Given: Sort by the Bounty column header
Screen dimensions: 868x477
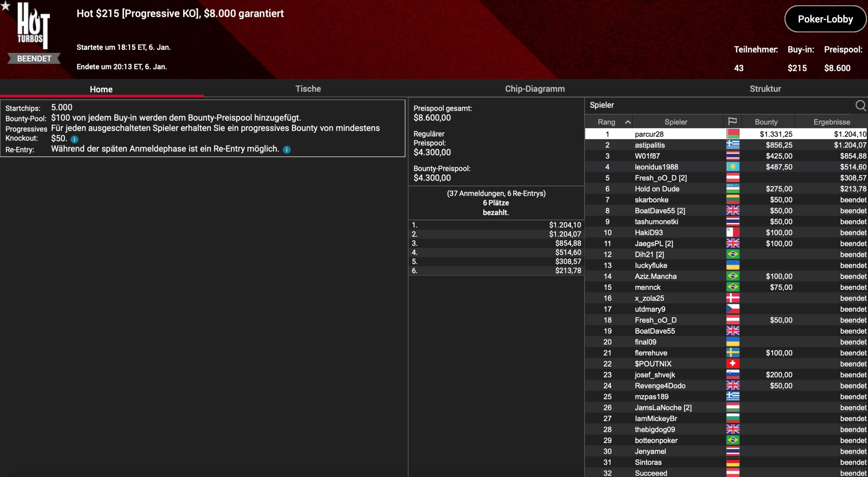Looking at the screenshot, I should pyautogui.click(x=766, y=122).
